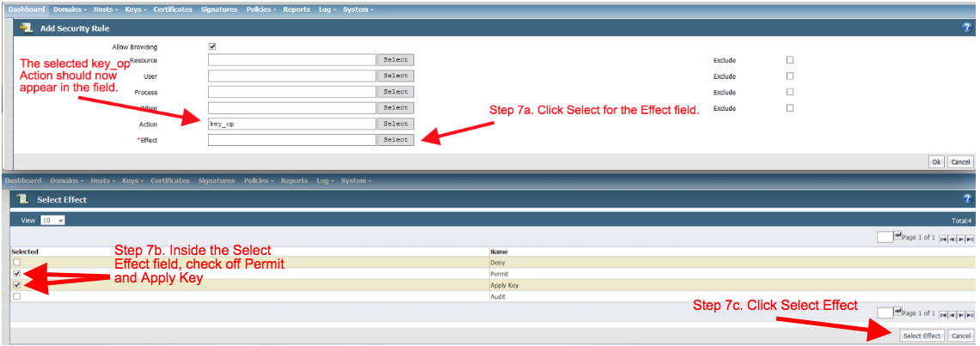The width and height of the screenshot is (980, 346).
Task: Uncheck the Allow Browsing checkbox
Action: pos(212,46)
